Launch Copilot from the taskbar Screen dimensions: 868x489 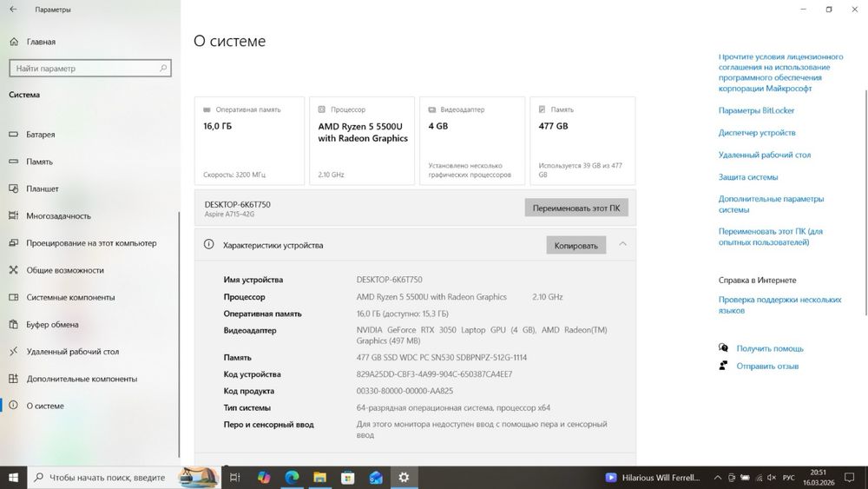(264, 478)
